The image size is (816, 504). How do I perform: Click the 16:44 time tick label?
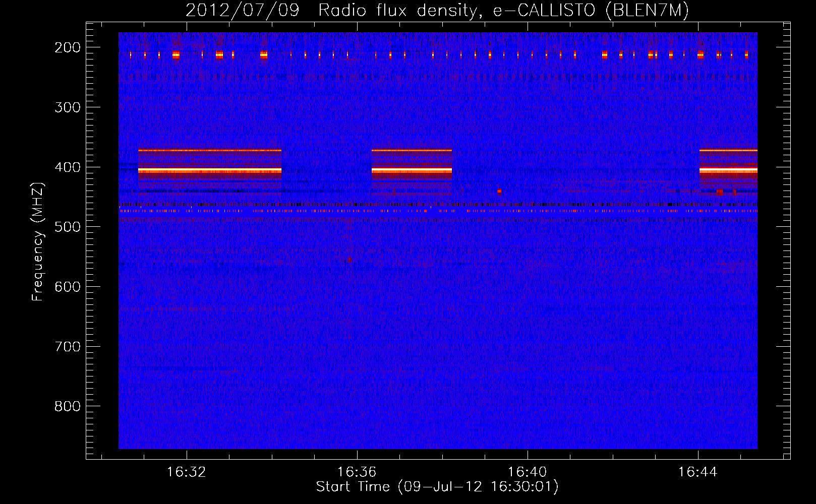(x=698, y=472)
